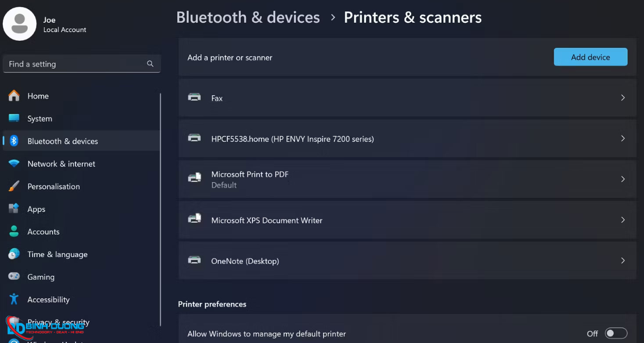
Task: Focus the Find a setting search box
Action: coord(76,64)
